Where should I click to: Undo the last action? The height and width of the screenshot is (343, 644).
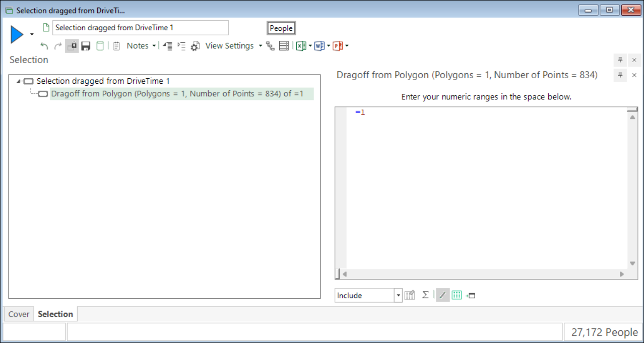[44, 46]
